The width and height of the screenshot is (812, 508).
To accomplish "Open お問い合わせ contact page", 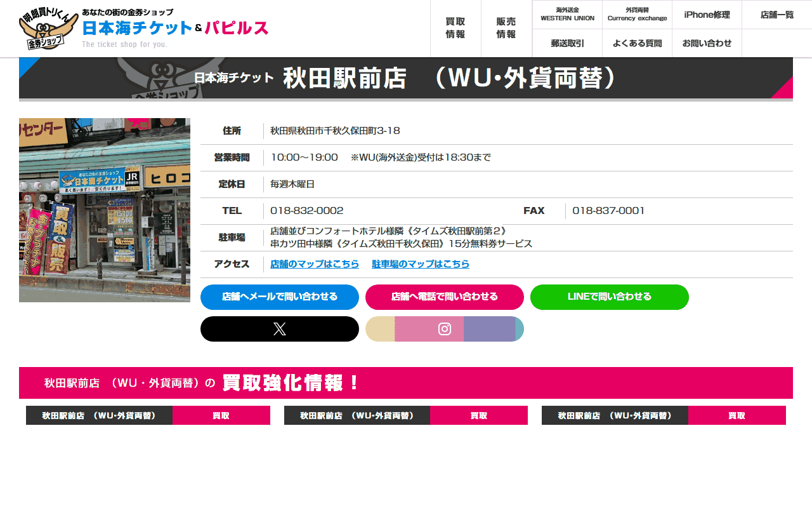I will (x=707, y=43).
